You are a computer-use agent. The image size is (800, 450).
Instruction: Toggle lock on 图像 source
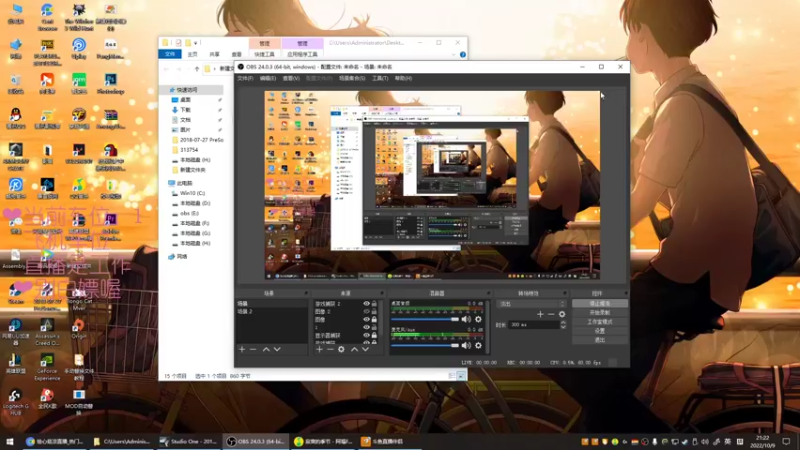(x=374, y=319)
